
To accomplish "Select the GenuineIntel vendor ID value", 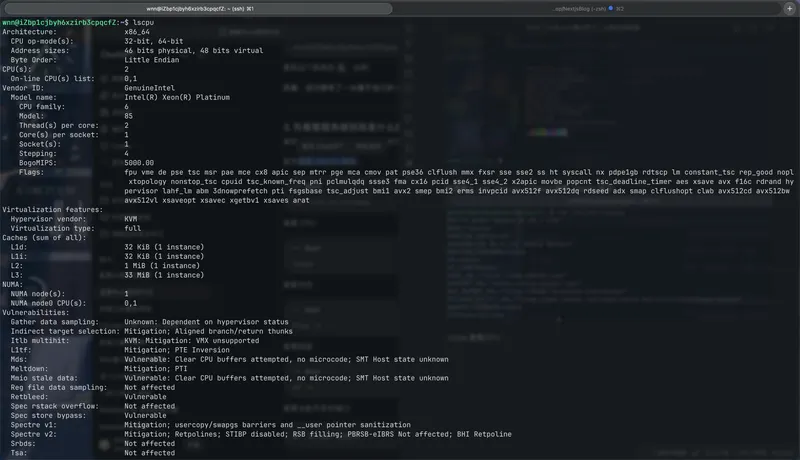I will (x=149, y=88).
